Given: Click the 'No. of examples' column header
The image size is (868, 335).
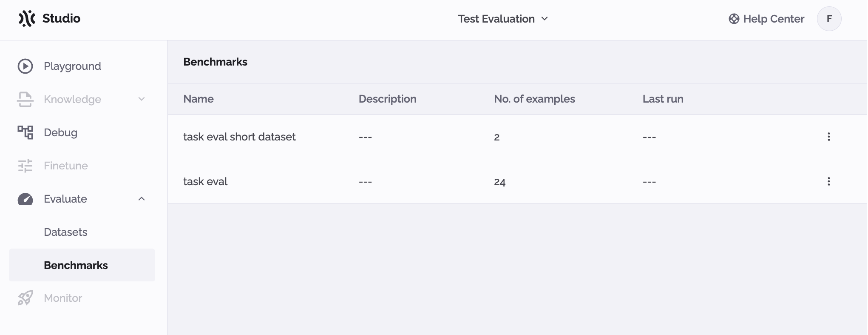Looking at the screenshot, I should 534,99.
